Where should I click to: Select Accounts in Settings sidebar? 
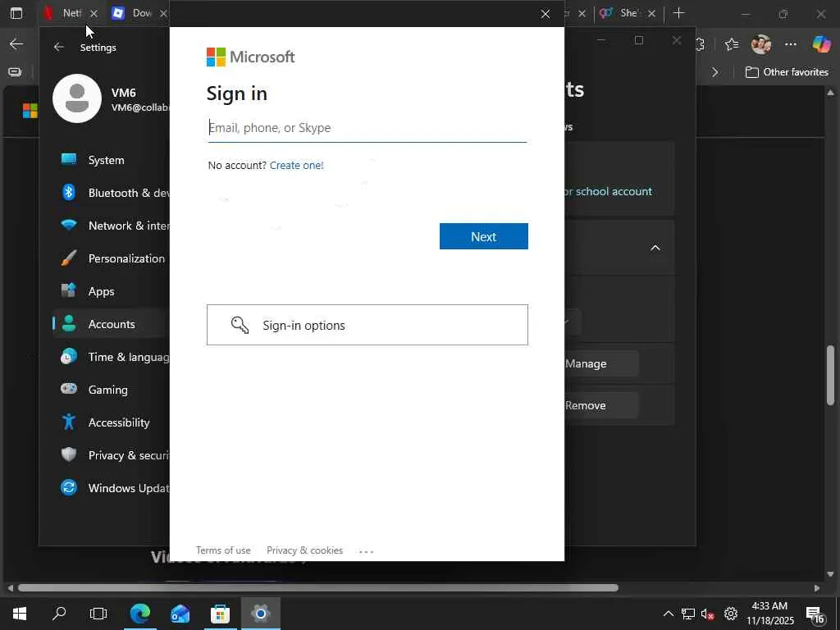click(111, 324)
